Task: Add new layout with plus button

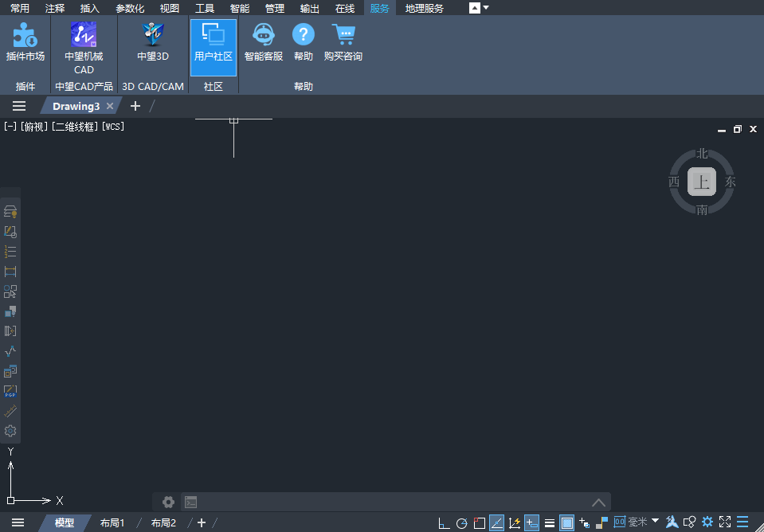Action: (202, 522)
